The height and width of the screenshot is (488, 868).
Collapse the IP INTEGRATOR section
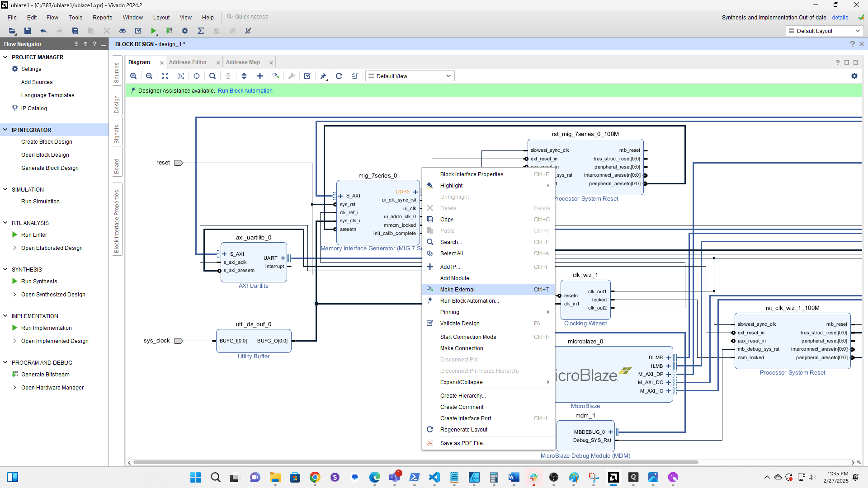click(5, 130)
